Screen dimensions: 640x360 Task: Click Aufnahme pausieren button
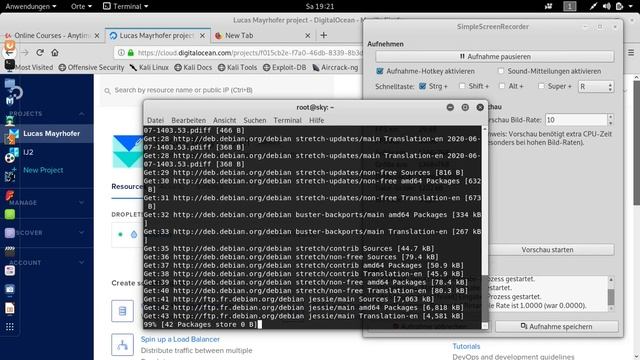[495, 56]
